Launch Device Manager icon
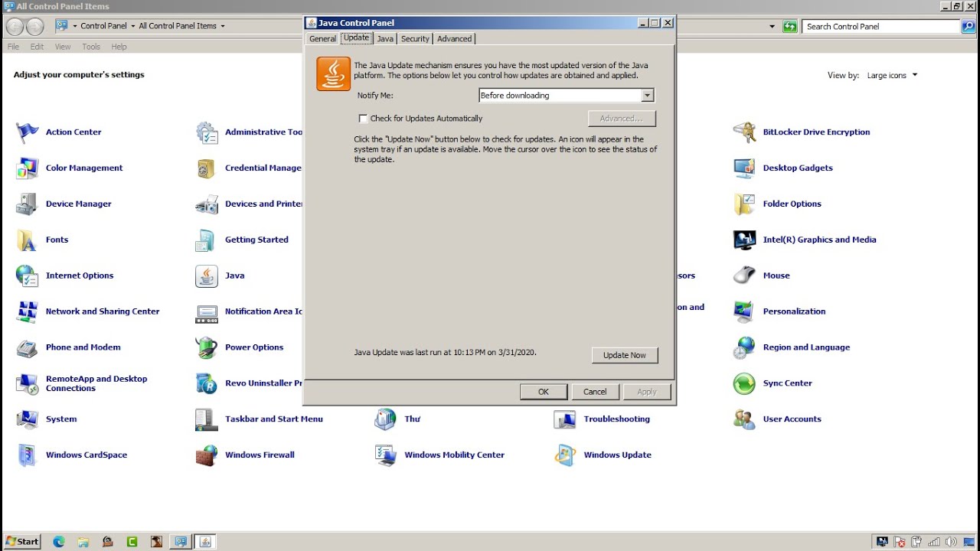The height and width of the screenshot is (551, 980). 27,204
